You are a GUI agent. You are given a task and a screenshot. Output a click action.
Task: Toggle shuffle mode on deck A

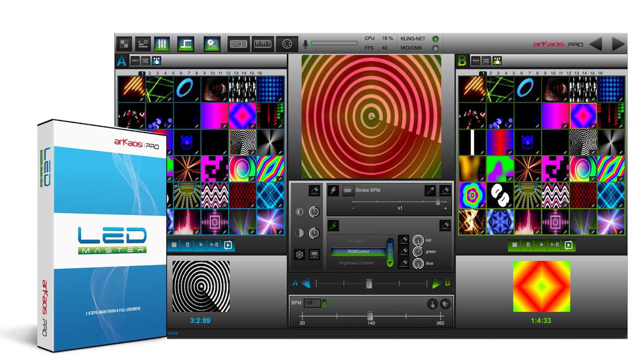coord(146,61)
